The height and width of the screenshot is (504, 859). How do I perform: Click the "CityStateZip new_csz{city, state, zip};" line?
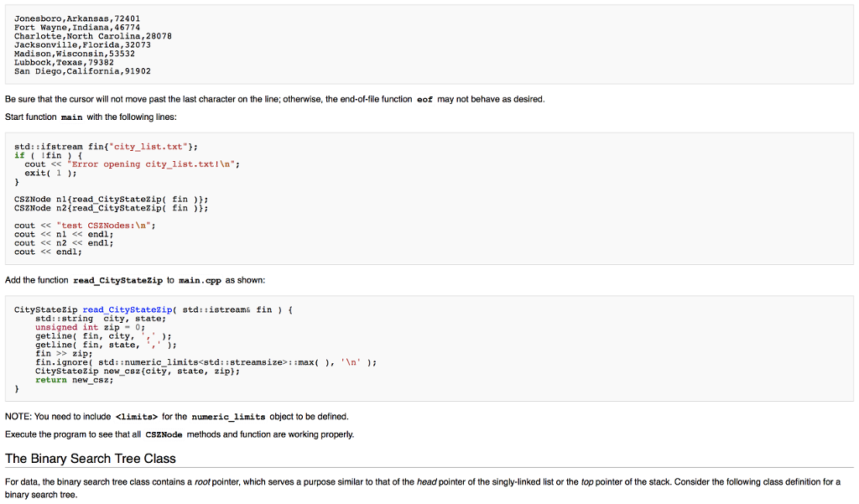point(138,372)
